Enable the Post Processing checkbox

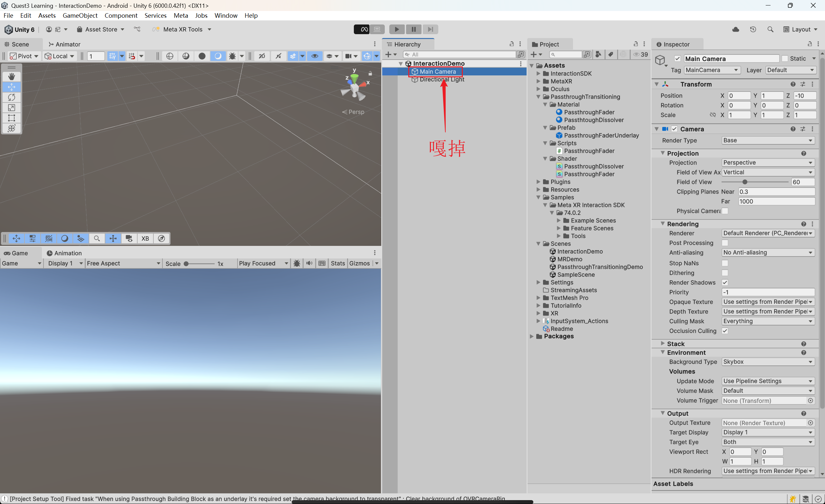[x=725, y=243]
